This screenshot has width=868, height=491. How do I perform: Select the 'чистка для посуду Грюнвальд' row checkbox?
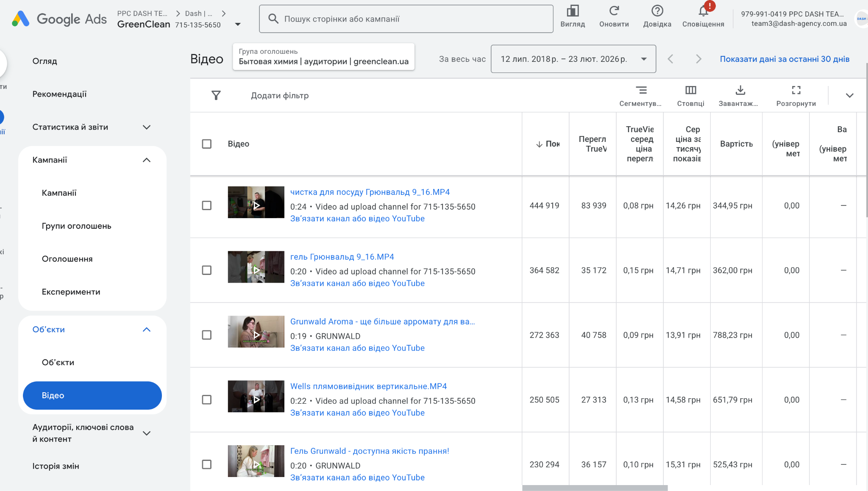(207, 205)
